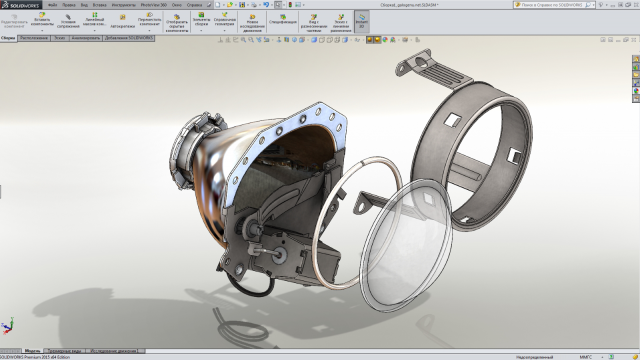Click the Apply Scene icon

click(x=392, y=40)
